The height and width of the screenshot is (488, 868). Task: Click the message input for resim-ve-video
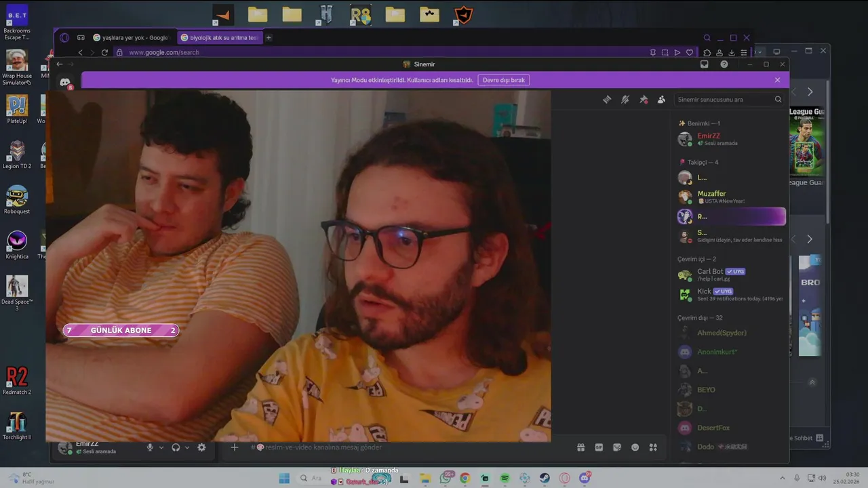coord(407,447)
